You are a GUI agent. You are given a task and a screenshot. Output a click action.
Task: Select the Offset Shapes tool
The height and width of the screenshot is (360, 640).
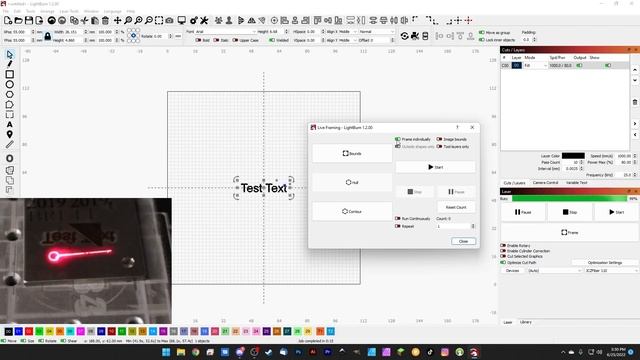10,158
